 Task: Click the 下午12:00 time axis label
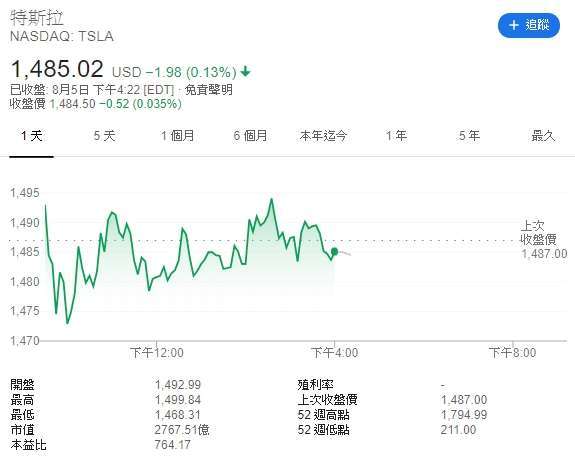[157, 353]
